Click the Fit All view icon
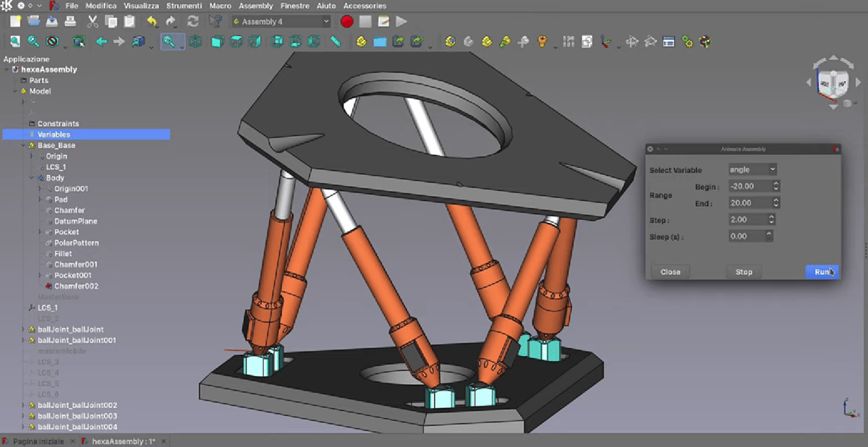 (x=15, y=42)
